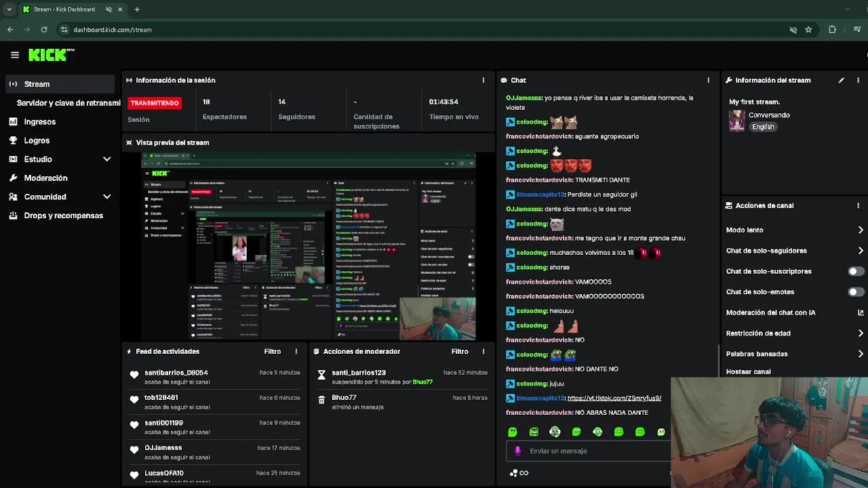The image size is (868, 488).
Task: Open Servidor y clave de retransmisión
Action: click(68, 103)
